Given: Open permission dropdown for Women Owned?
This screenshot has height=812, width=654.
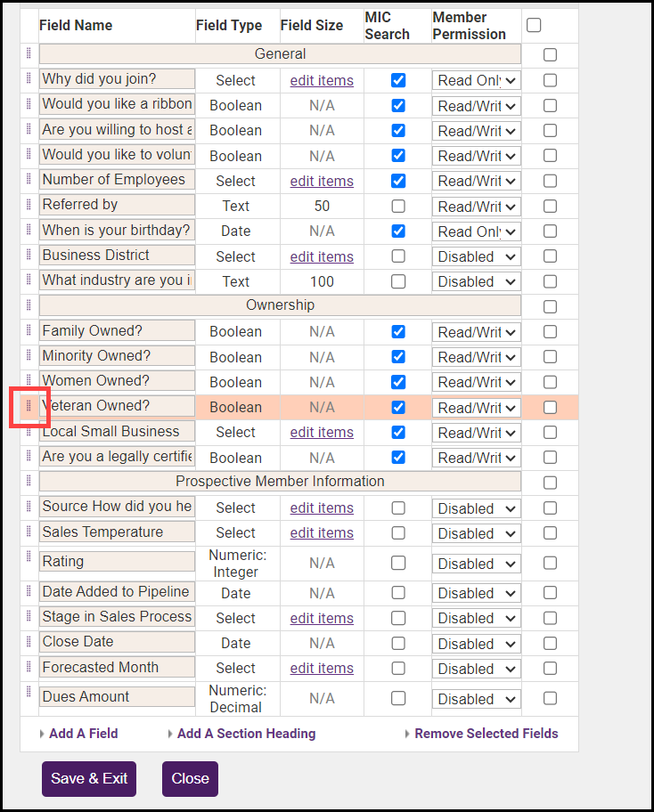Looking at the screenshot, I should pos(476,382).
